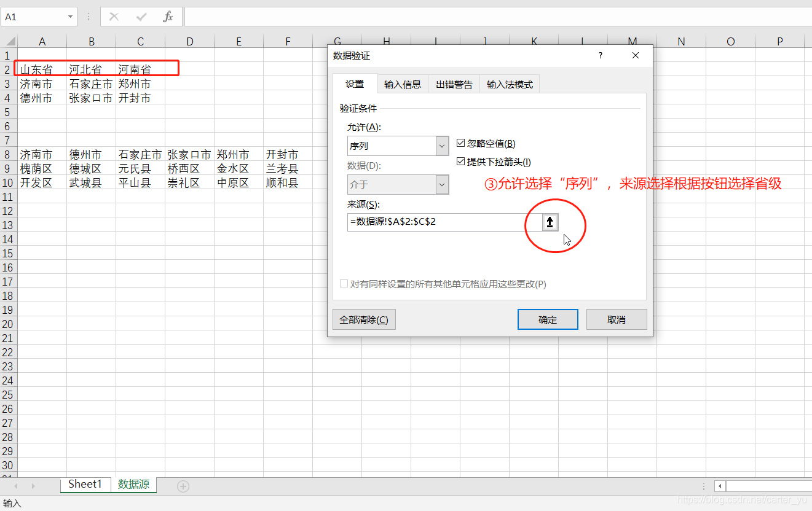Viewport: 812px width, 511px height.
Task: Click 全部清除 button
Action: point(364,319)
